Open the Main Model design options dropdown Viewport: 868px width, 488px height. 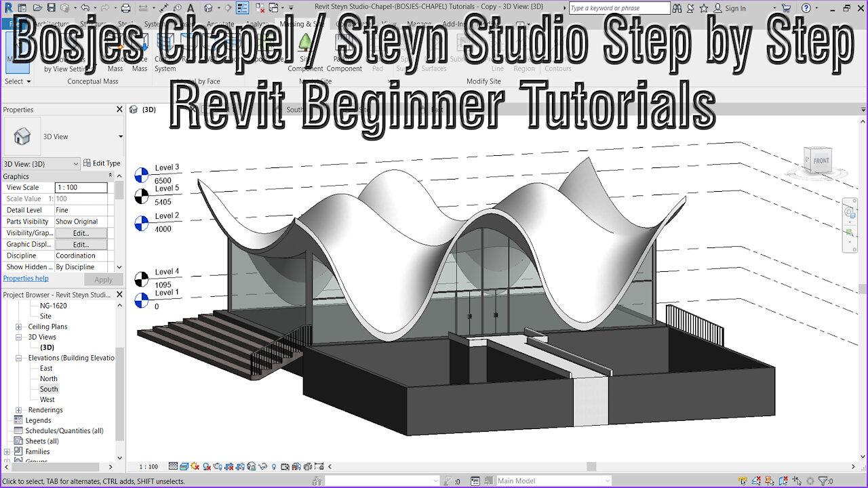[553, 481]
